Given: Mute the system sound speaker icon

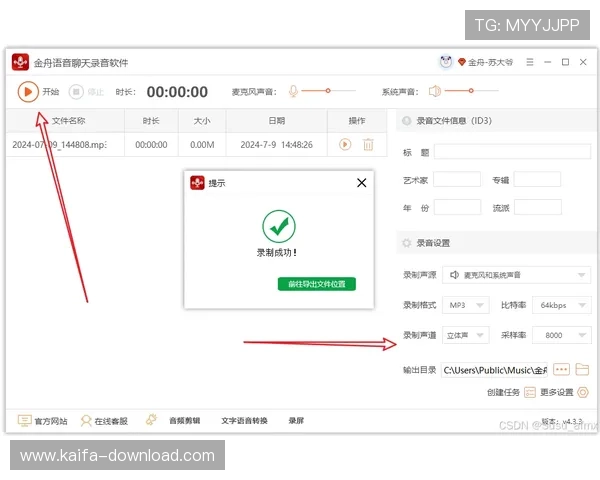Looking at the screenshot, I should pos(435,91).
